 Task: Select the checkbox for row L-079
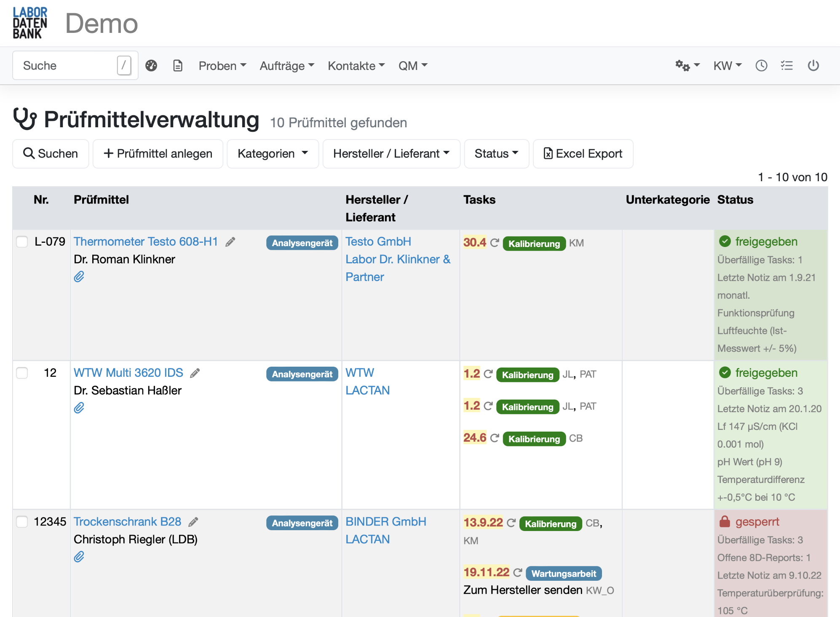22,241
